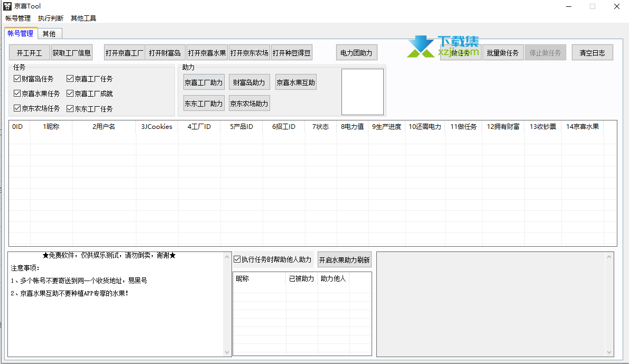Click the log panel scroll-down arrow

[609, 352]
